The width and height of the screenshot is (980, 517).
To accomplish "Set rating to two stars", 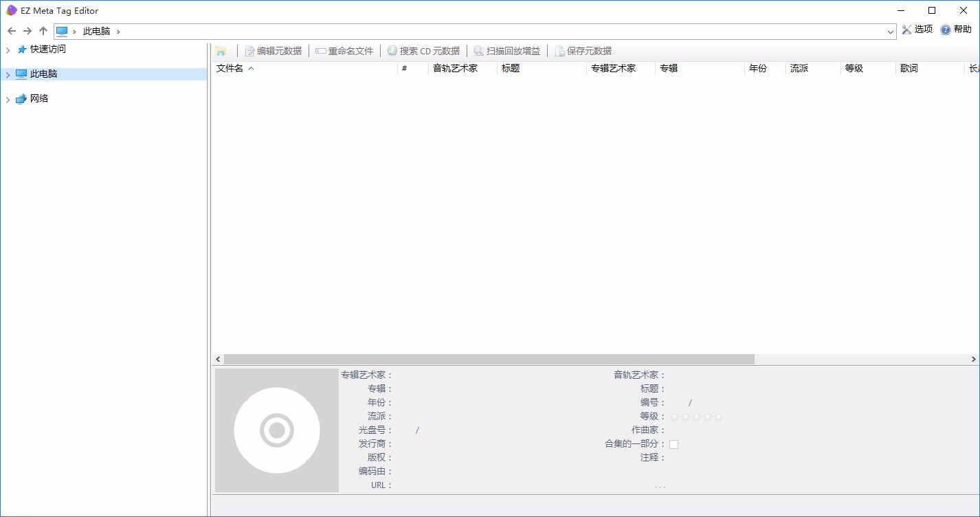I will point(685,417).
